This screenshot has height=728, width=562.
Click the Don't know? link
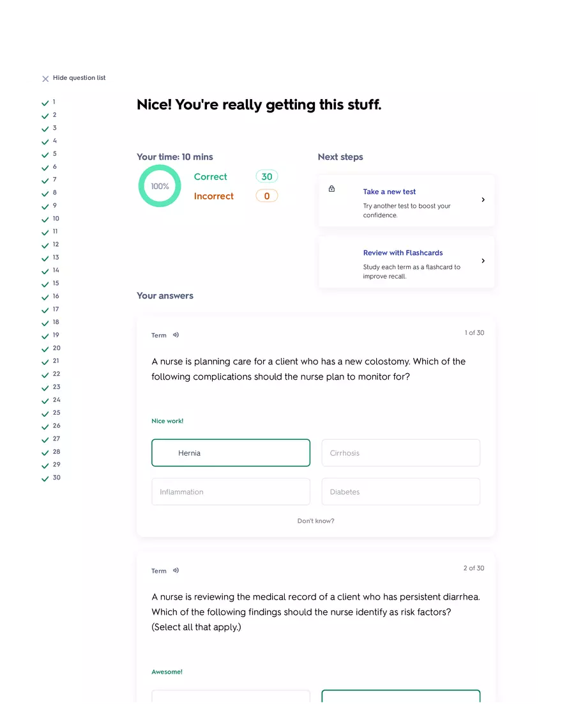pyautogui.click(x=315, y=521)
